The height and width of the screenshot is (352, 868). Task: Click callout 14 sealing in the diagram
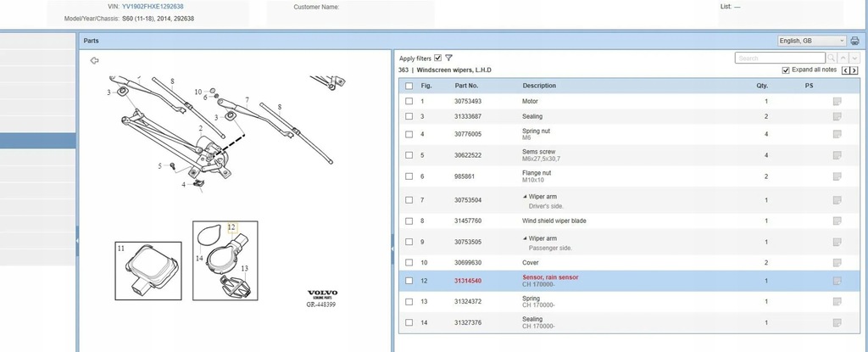click(199, 259)
